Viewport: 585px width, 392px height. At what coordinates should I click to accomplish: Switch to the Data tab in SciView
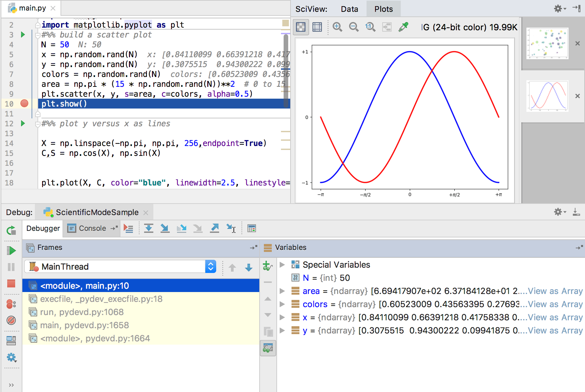(349, 9)
